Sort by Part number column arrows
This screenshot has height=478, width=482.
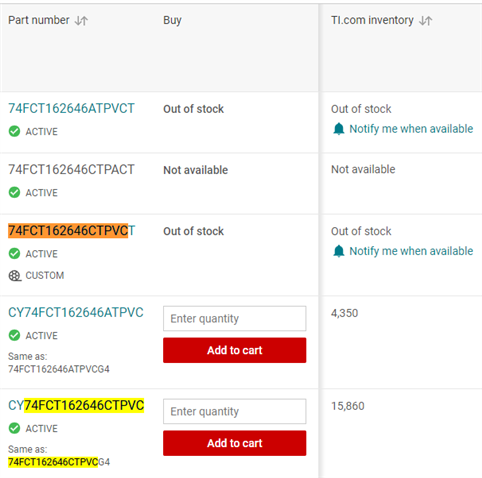click(x=81, y=21)
